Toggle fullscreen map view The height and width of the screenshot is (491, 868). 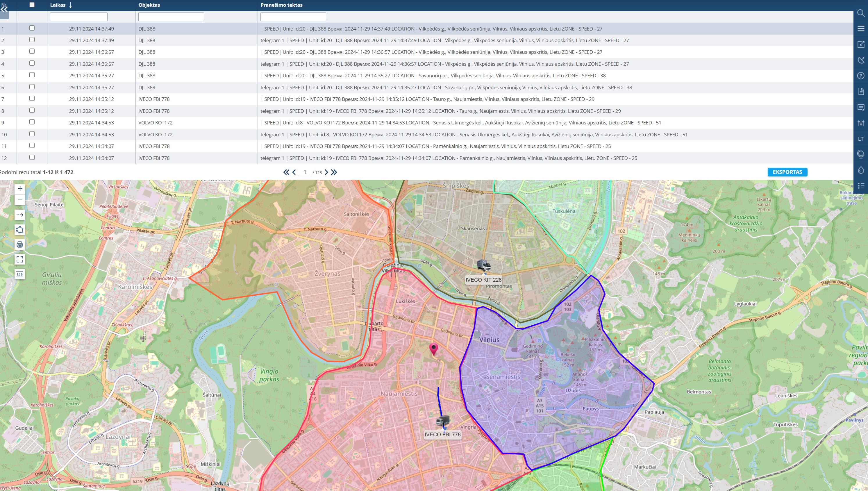tap(20, 259)
